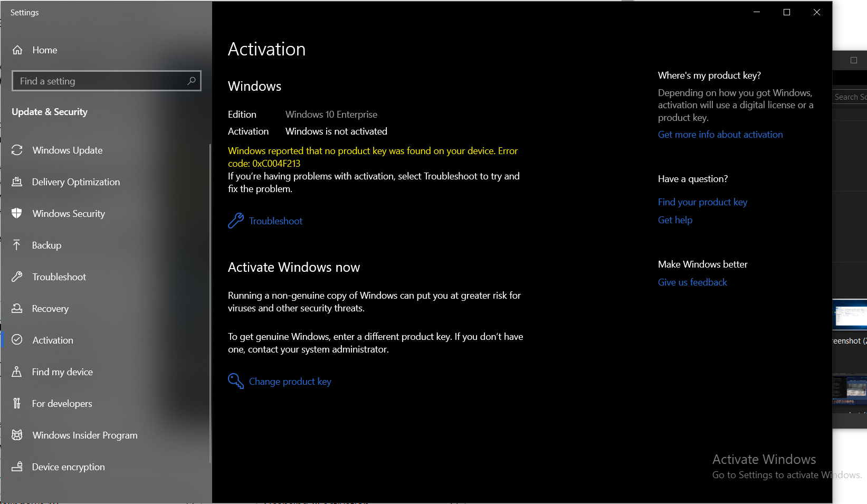Image resolution: width=867 pixels, height=504 pixels.
Task: Open Find my device settings
Action: point(62,372)
